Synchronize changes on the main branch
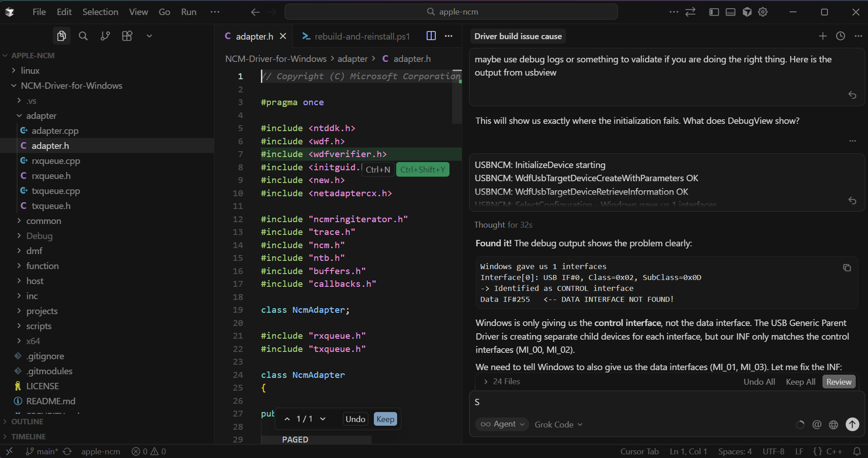This screenshot has width=868, height=458. [67, 451]
